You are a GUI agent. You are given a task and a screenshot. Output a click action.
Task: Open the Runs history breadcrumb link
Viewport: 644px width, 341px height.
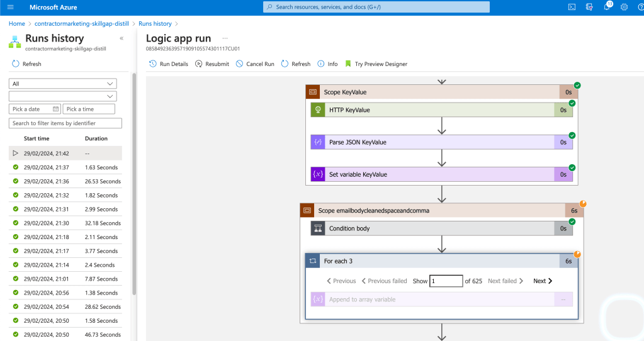[155, 23]
